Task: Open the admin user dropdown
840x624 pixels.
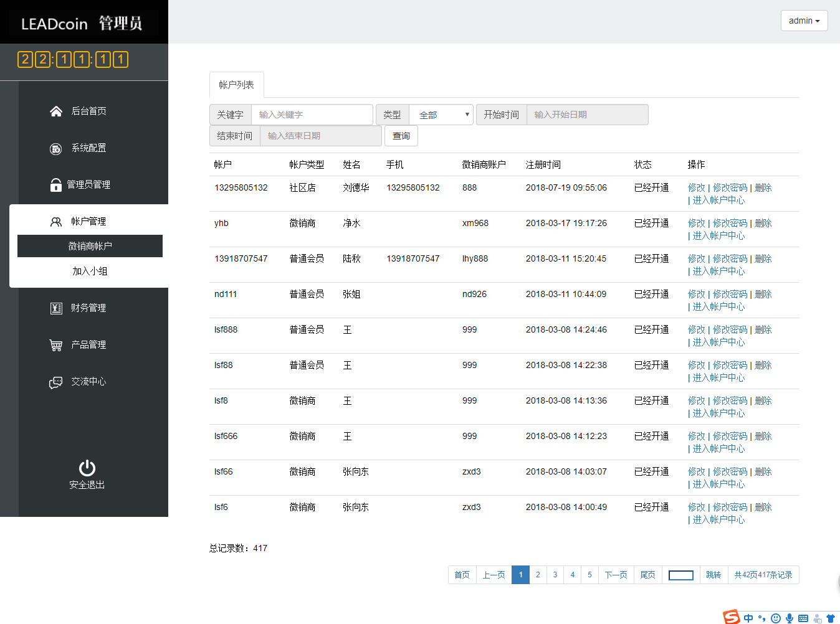Action: click(804, 21)
